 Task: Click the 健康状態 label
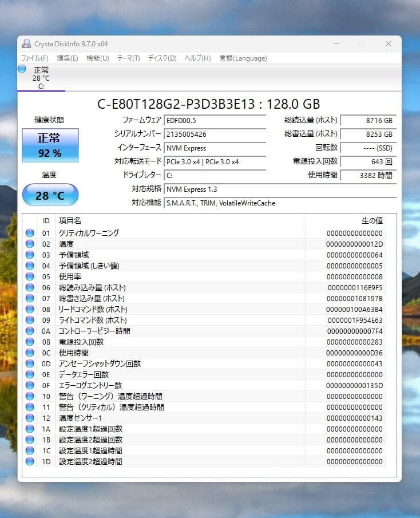49,120
